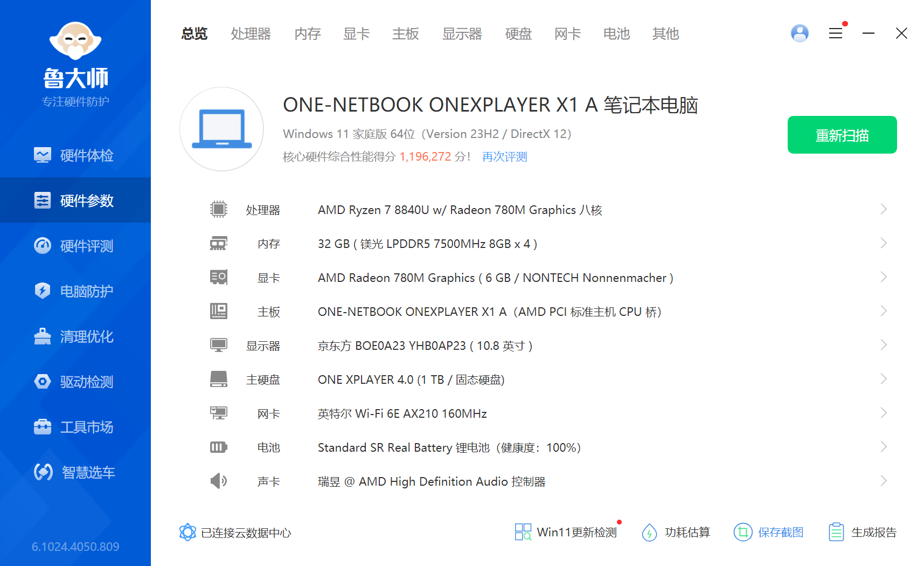
Task: Click 英特尔 Wi-Fi 6E AX210 text
Action: pyautogui.click(x=402, y=413)
